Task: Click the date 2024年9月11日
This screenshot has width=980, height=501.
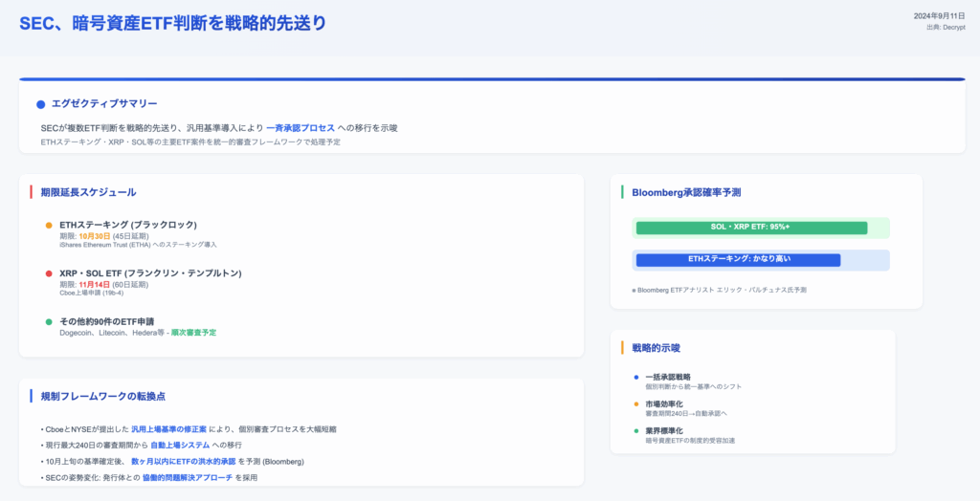Action: point(940,16)
